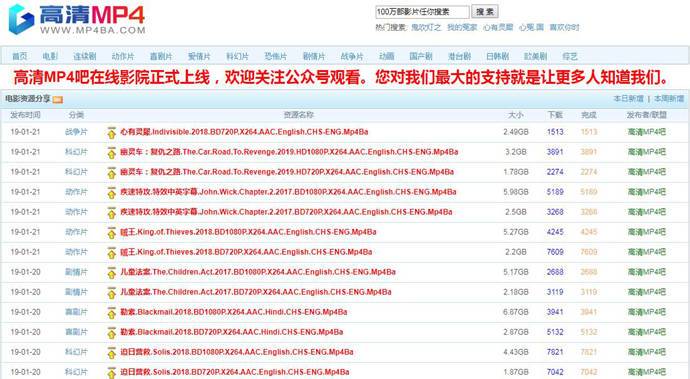Open 国产剧 in the navigation bar
The width and height of the screenshot is (690, 379).
point(421,56)
